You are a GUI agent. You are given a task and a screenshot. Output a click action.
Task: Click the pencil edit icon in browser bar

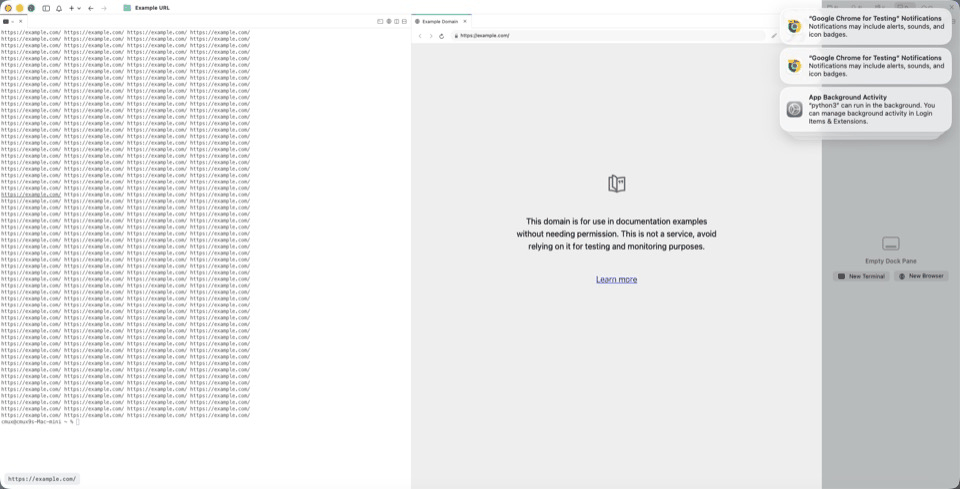(x=774, y=36)
